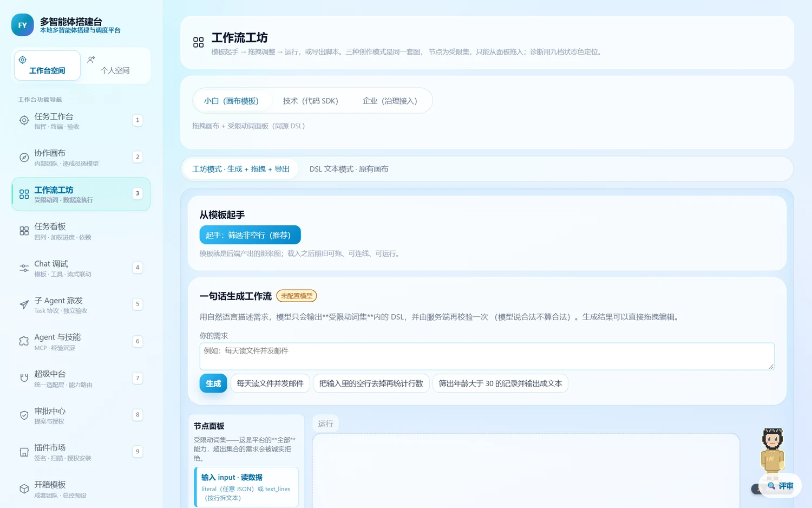Select 技术 (代码 SDK) mode tab

tap(310, 101)
